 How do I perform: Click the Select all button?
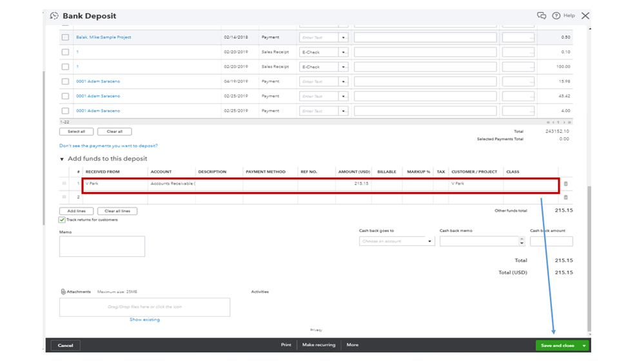(77, 132)
